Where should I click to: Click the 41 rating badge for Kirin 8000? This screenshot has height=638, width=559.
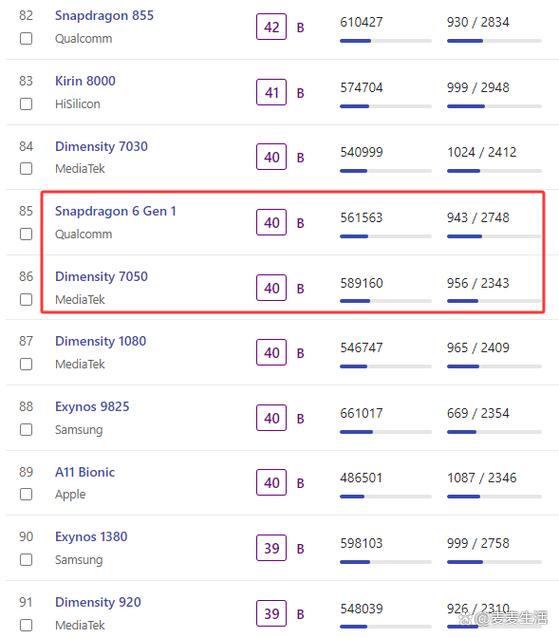point(271,92)
